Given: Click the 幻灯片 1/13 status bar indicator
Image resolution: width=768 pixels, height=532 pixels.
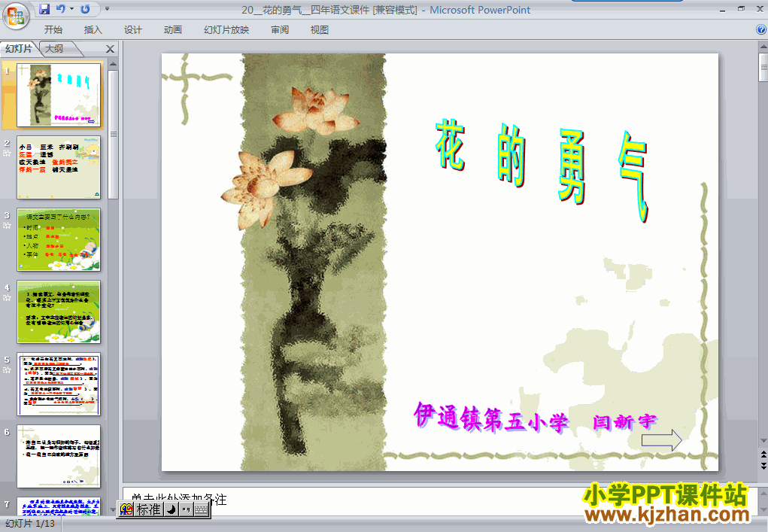Looking at the screenshot, I should pos(30,524).
